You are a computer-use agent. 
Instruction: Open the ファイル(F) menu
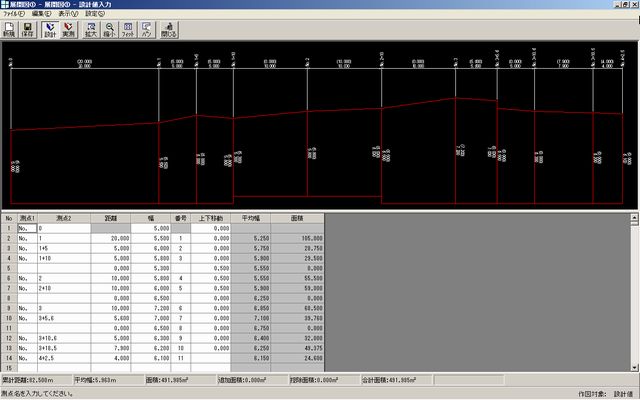pos(14,13)
